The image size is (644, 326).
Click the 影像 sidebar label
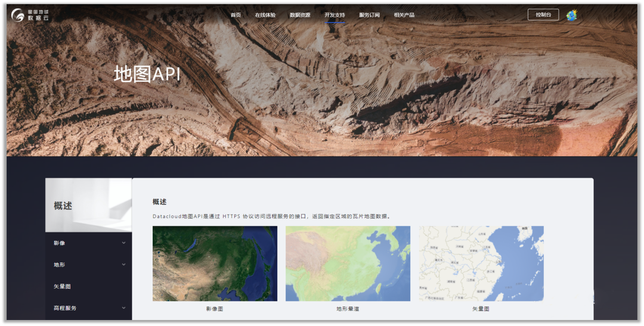coord(59,243)
